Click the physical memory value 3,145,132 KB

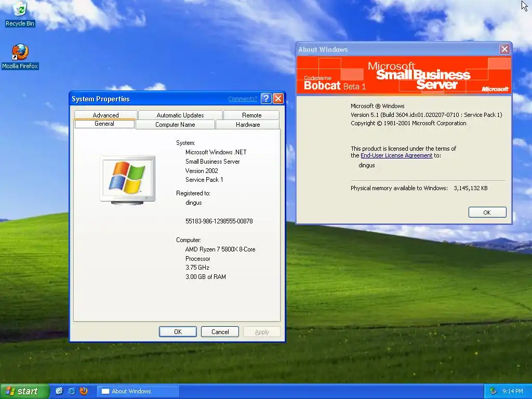pos(471,188)
